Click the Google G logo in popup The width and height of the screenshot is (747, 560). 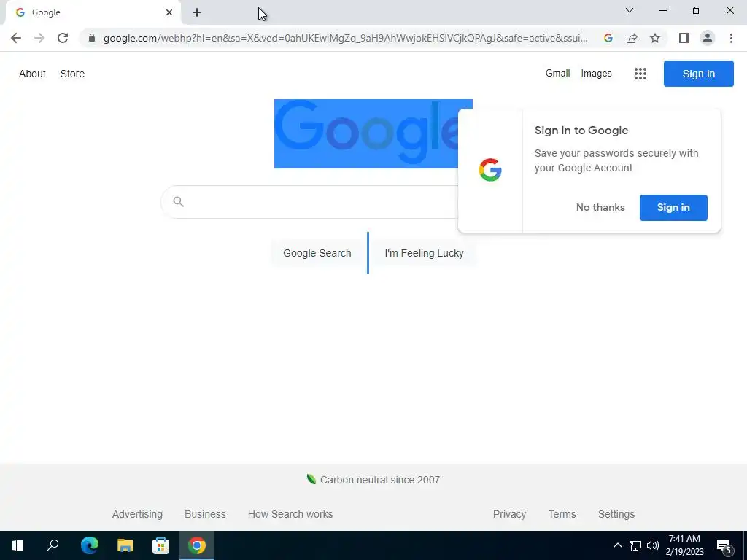point(490,170)
